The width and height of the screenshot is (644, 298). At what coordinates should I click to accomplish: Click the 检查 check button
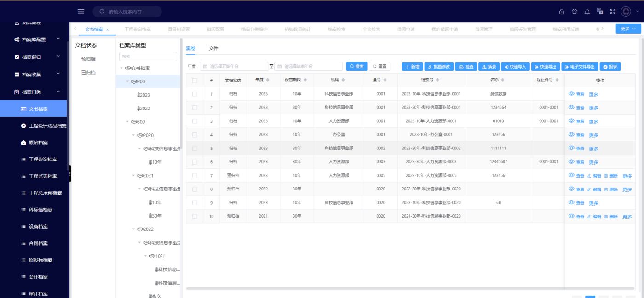(466, 67)
